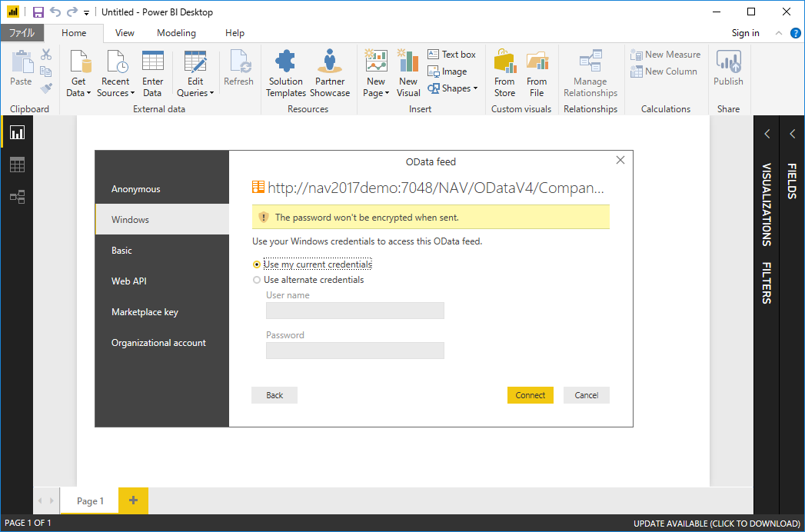
Task: Switch to the Home ribbon tab
Action: pos(74,33)
